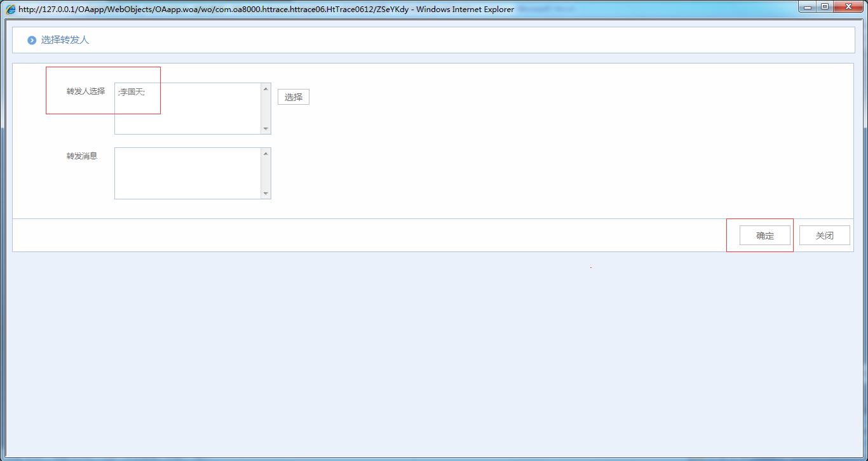Dismiss the dialog using the 关闭 button
This screenshot has width=868, height=461.
(x=824, y=236)
